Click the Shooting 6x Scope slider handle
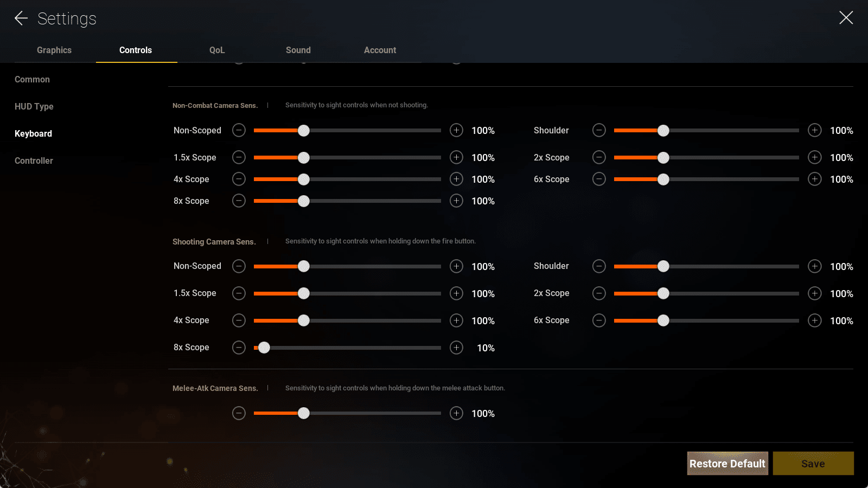Viewport: 868px width, 488px height. point(663,320)
